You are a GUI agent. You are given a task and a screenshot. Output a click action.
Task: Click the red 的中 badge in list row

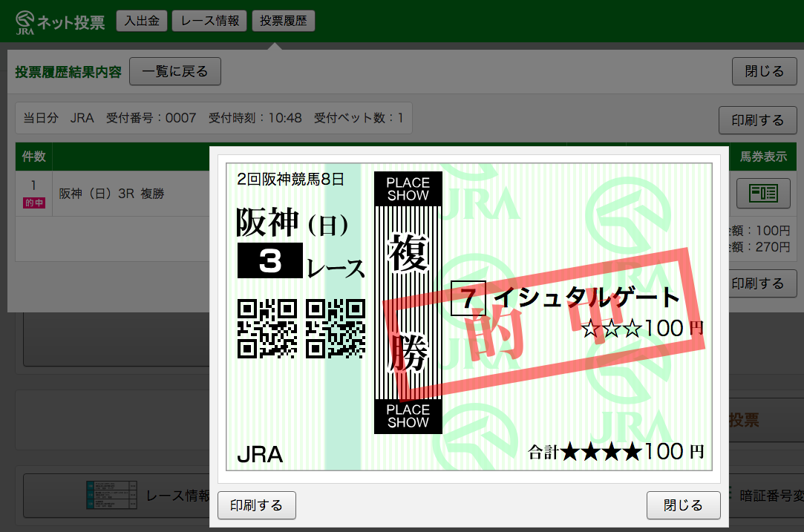pyautogui.click(x=34, y=203)
